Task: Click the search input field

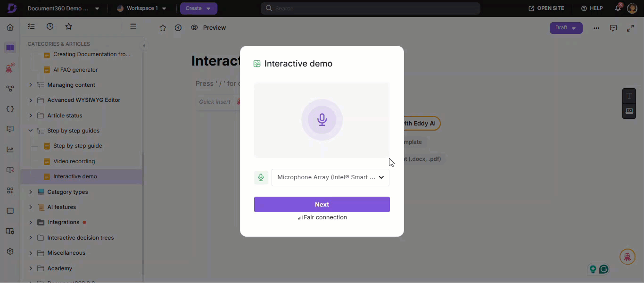Action: pos(370,8)
